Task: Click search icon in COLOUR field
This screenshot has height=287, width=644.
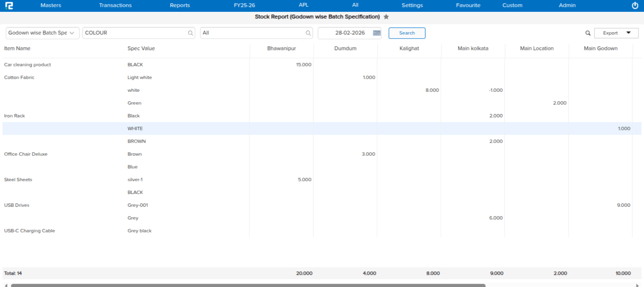Action: click(x=190, y=33)
